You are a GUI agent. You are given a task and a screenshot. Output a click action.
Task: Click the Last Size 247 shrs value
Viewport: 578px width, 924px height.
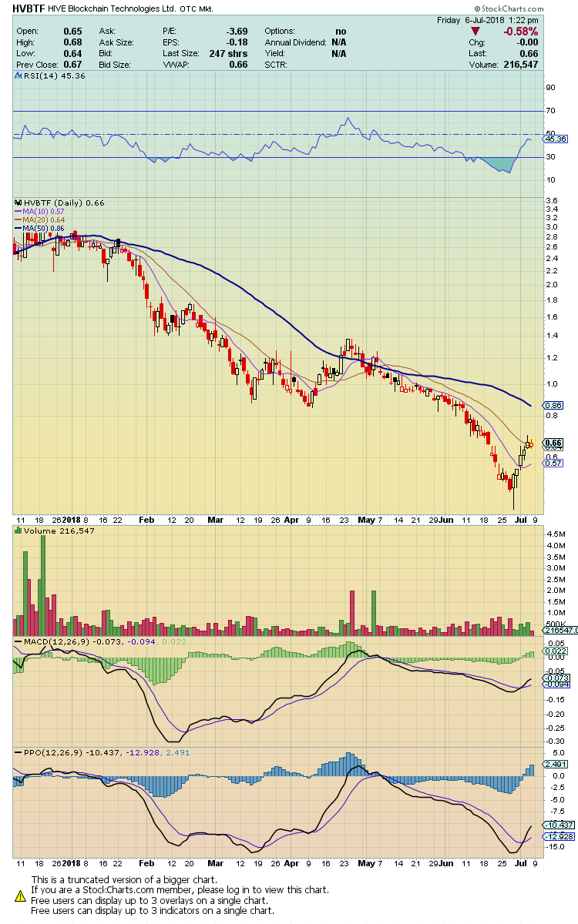[228, 54]
